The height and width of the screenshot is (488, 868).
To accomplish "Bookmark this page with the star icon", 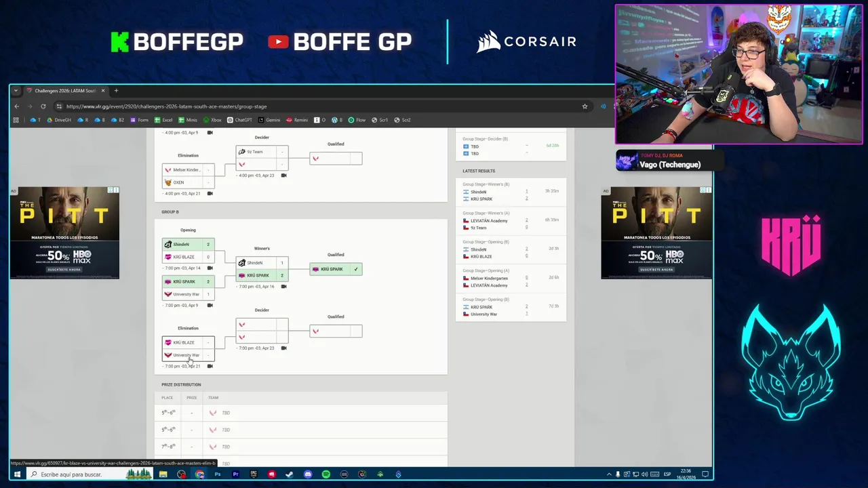I will (x=585, y=106).
